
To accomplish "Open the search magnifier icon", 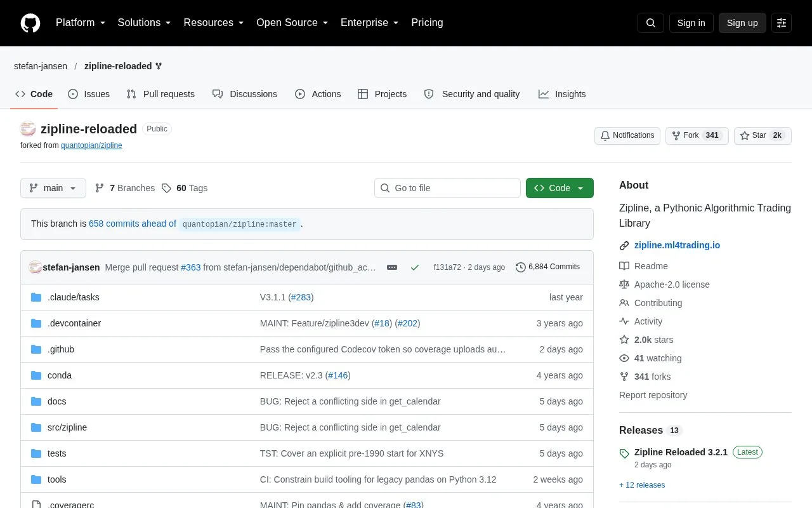I will pyautogui.click(x=651, y=23).
